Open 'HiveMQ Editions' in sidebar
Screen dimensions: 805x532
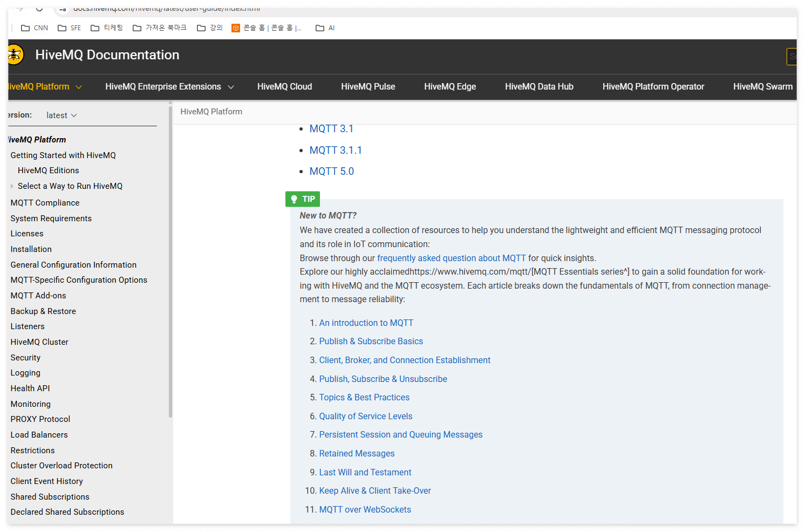(x=49, y=170)
